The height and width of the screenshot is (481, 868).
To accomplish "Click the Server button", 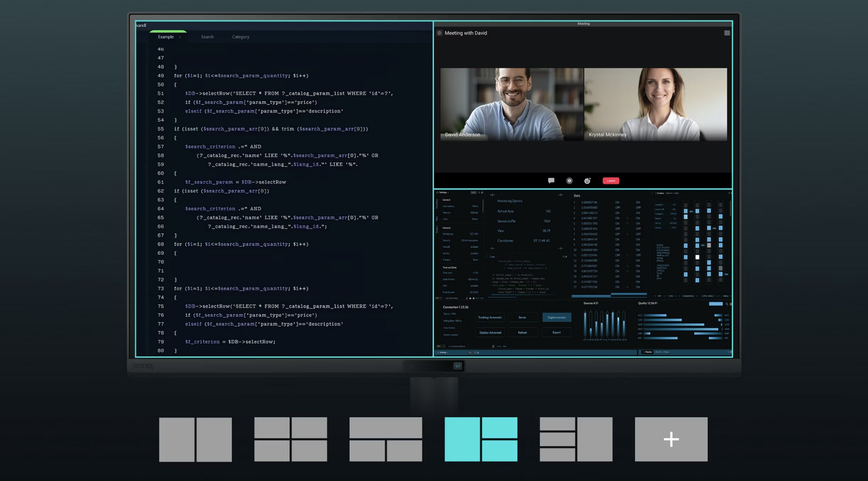I will 523,317.
